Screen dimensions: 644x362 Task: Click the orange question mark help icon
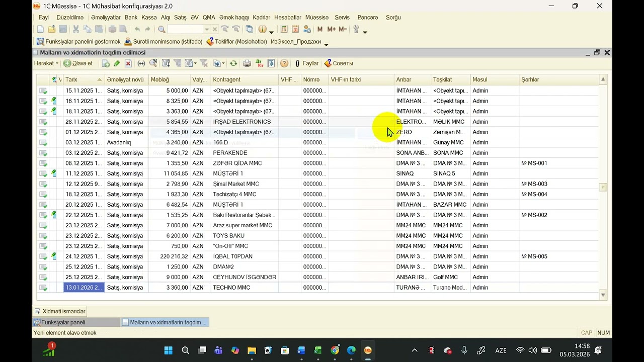click(284, 63)
